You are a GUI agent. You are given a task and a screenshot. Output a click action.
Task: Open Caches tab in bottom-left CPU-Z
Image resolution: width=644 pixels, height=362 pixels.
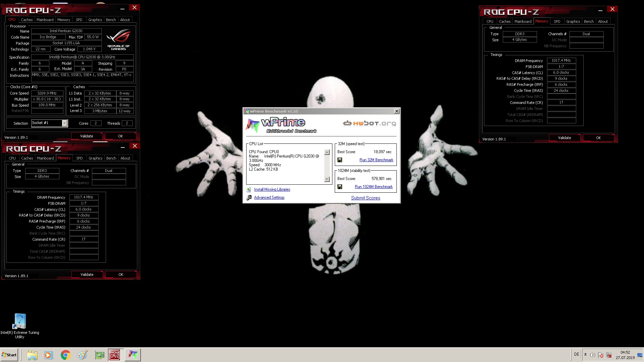[x=27, y=158]
